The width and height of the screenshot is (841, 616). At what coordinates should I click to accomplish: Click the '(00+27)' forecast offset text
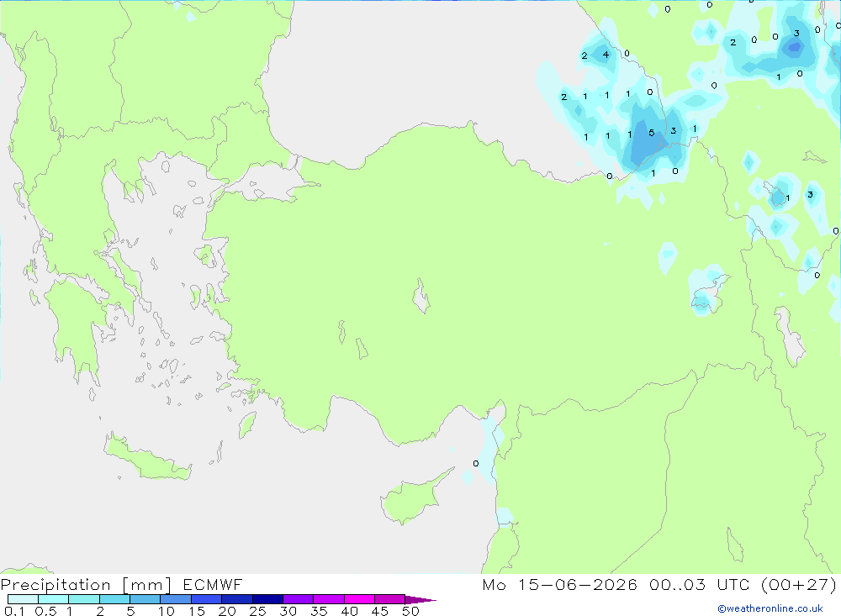coord(799,584)
